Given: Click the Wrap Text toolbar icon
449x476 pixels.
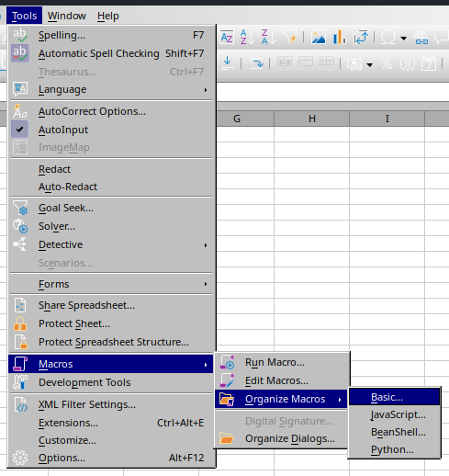Looking at the screenshot, I should pos(256,63).
